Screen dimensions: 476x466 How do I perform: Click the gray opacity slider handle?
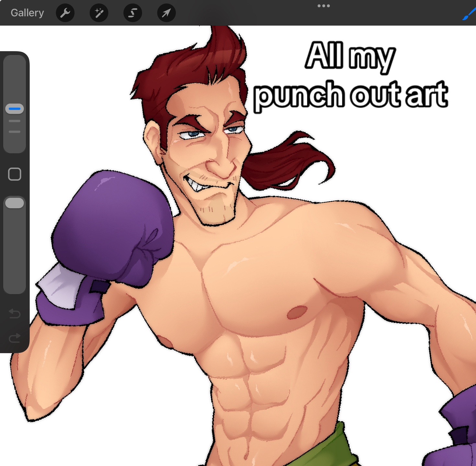[15, 203]
